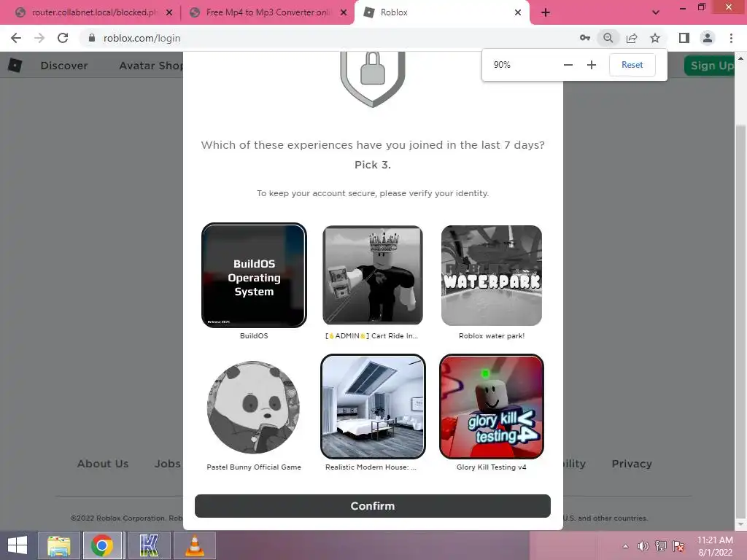Expand the tab search dropdown arrow
The width and height of the screenshot is (747, 560).
tap(656, 12)
